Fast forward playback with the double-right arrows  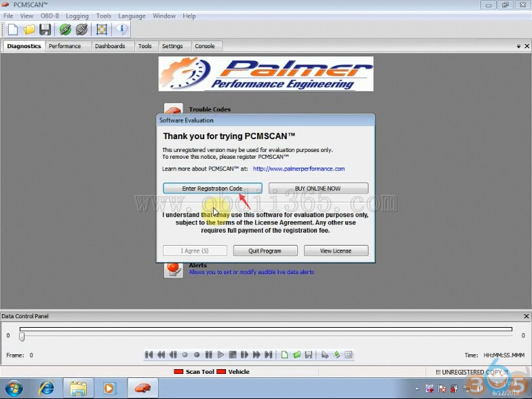(256, 355)
